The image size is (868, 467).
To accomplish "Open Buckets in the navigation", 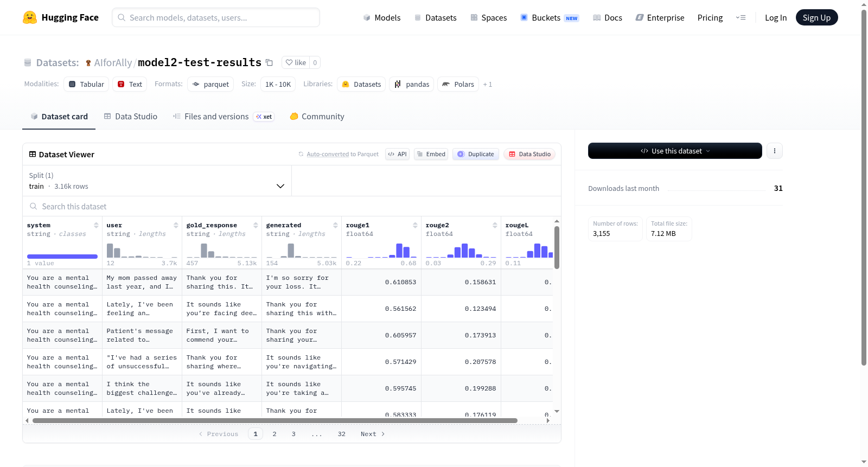I will (x=550, y=18).
